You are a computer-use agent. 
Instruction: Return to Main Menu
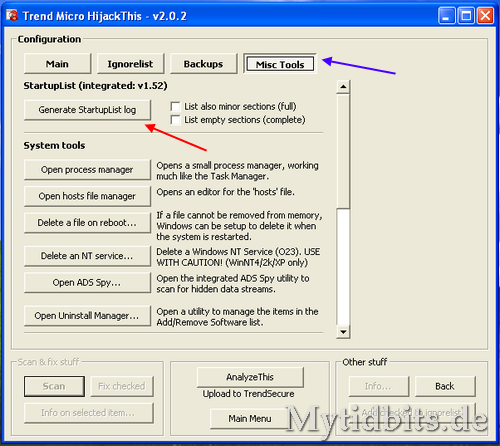tap(250, 419)
